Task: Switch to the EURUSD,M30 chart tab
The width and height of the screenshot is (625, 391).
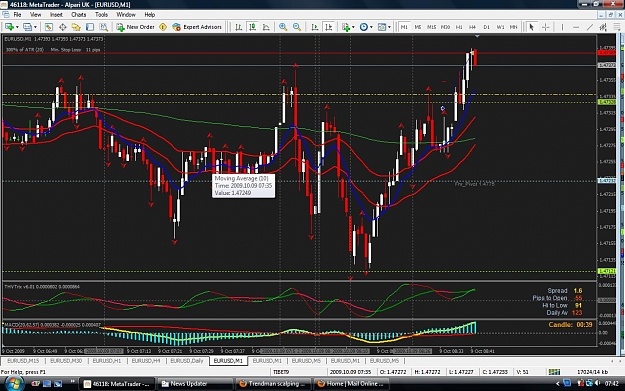Action: pyautogui.click(x=66, y=361)
